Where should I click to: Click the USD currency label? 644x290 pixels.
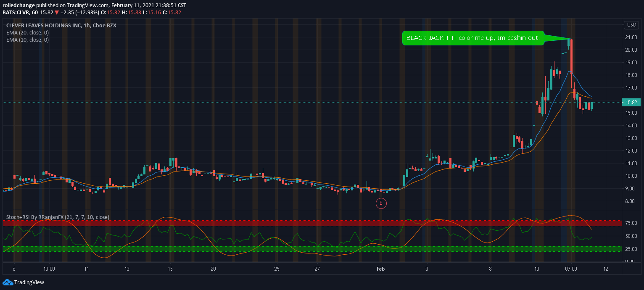click(631, 25)
